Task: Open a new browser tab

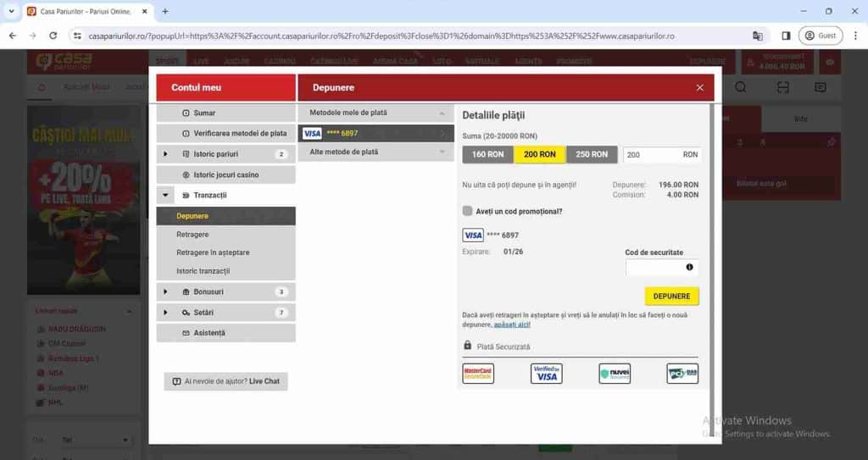Action: (165, 11)
